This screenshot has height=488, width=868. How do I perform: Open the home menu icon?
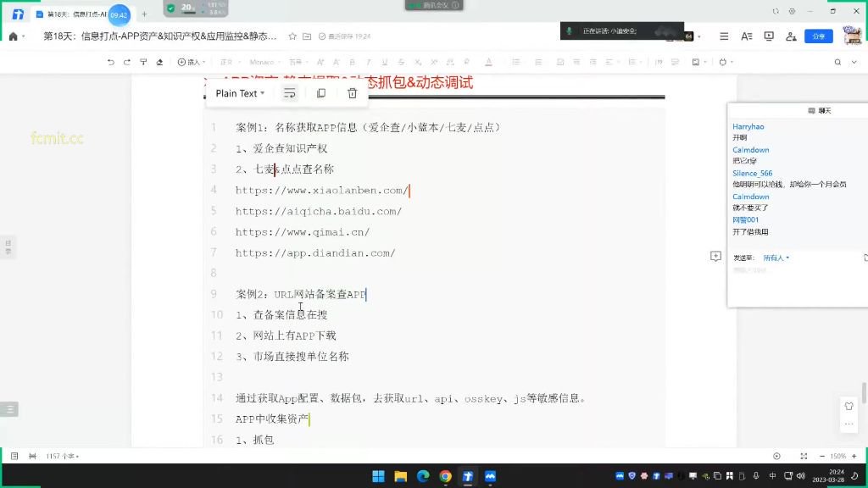click(14, 36)
